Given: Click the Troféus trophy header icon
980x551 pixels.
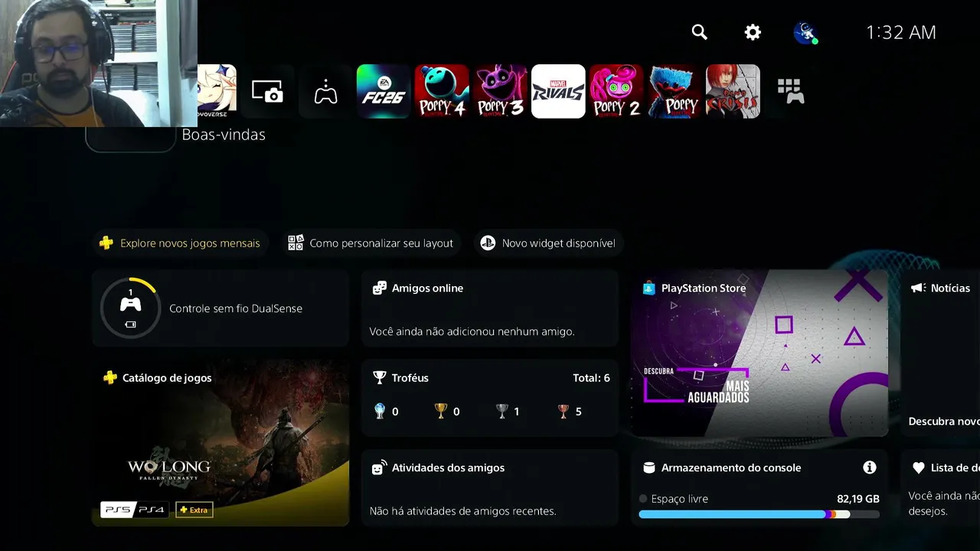Looking at the screenshot, I should click(379, 378).
